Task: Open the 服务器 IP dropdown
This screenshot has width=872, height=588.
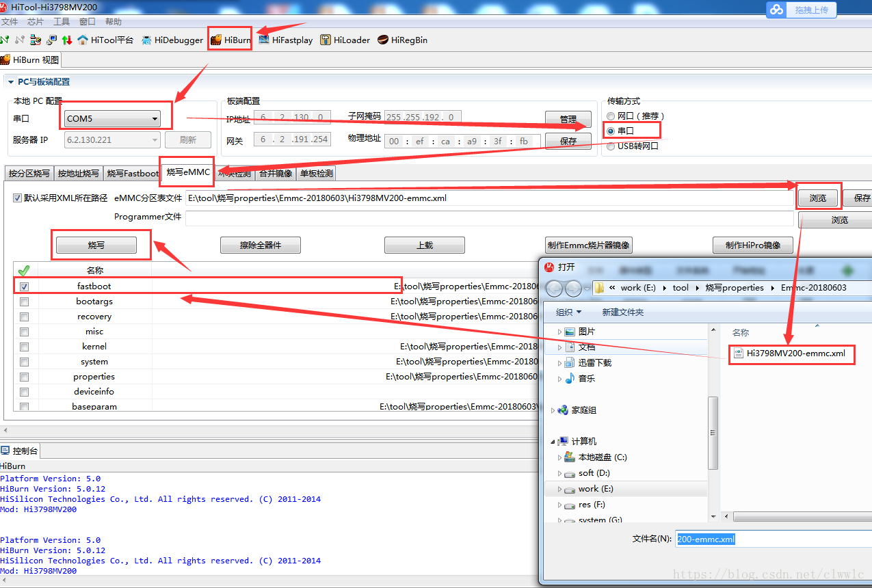Action: 112,139
